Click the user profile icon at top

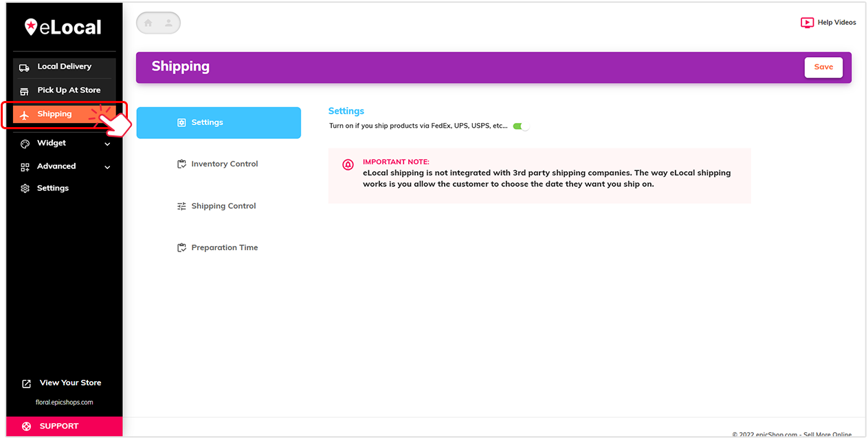coord(168,23)
